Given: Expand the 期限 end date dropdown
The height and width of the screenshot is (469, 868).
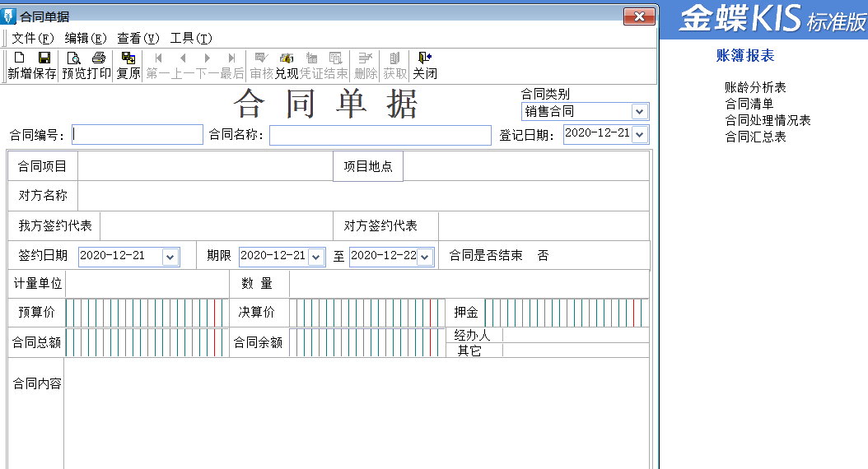Looking at the screenshot, I should point(425,257).
